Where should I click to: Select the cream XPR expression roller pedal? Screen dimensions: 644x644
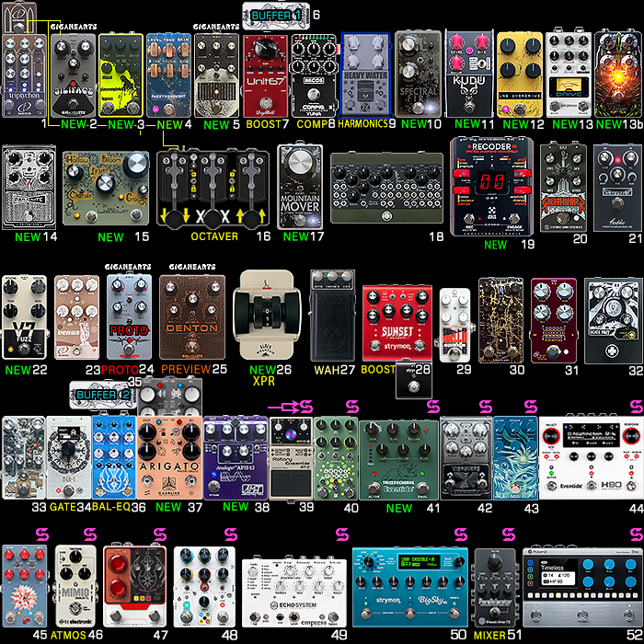pos(267,315)
